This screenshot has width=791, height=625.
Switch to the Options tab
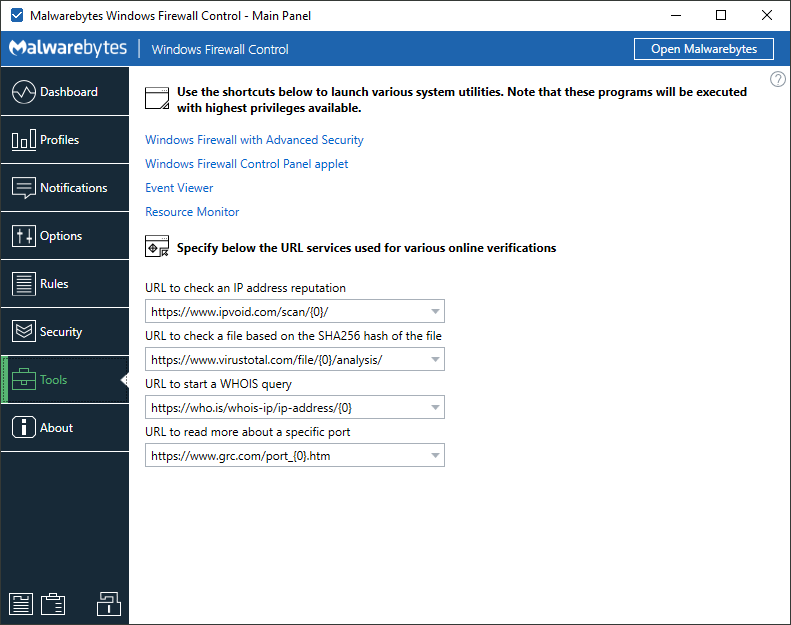pyautogui.click(x=65, y=236)
